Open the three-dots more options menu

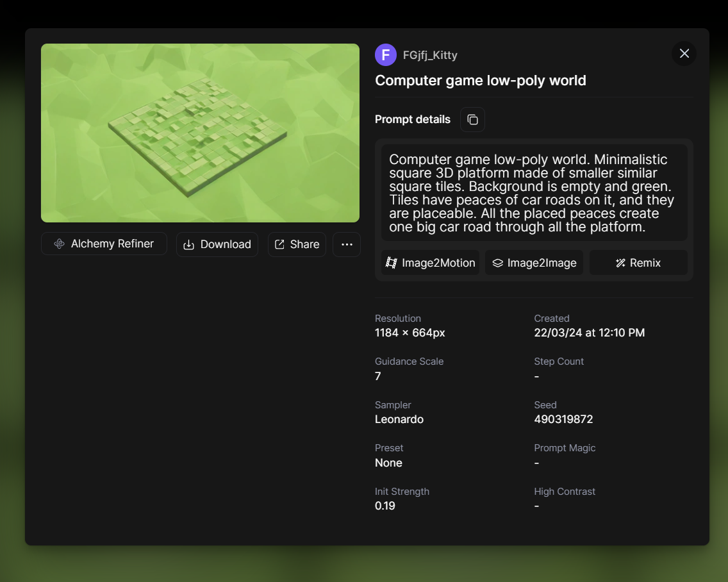(x=347, y=244)
